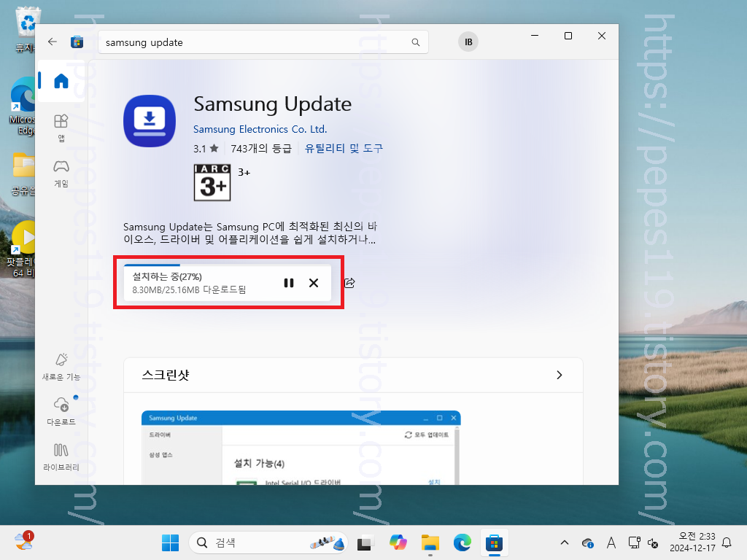Screen dimensions: 747x560
Task: Open File Explorer from taskbar
Action: pos(430,542)
